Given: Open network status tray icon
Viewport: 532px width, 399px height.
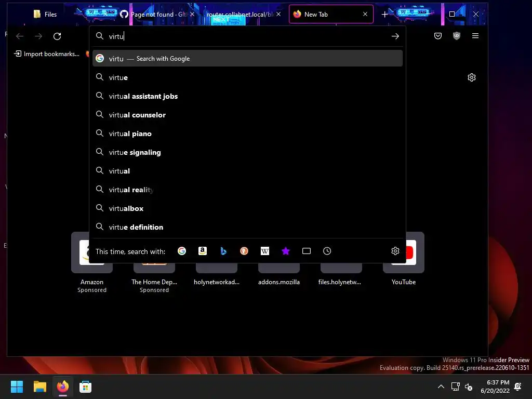Looking at the screenshot, I should 455,387.
